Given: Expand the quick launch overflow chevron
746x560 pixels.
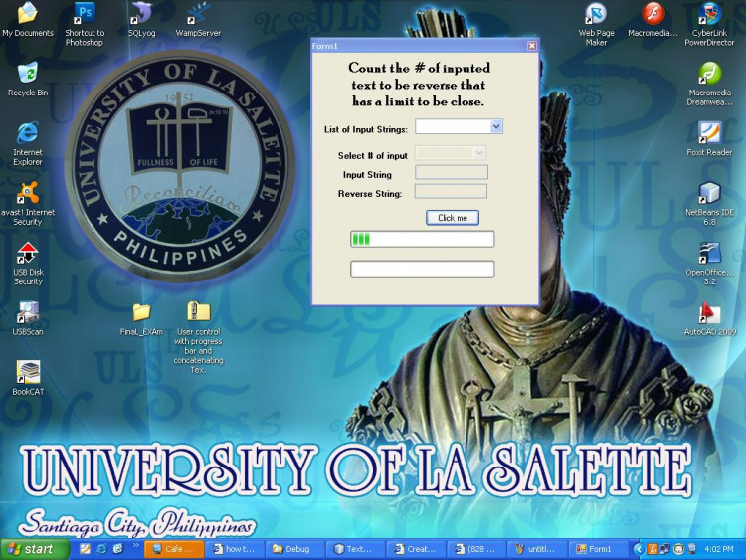Looking at the screenshot, I should point(136,545).
